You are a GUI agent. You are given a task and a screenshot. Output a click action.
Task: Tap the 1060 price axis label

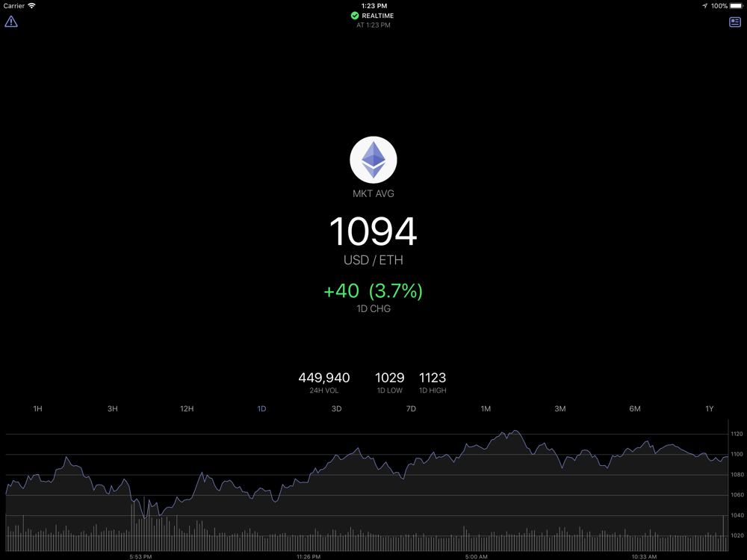coord(737,495)
